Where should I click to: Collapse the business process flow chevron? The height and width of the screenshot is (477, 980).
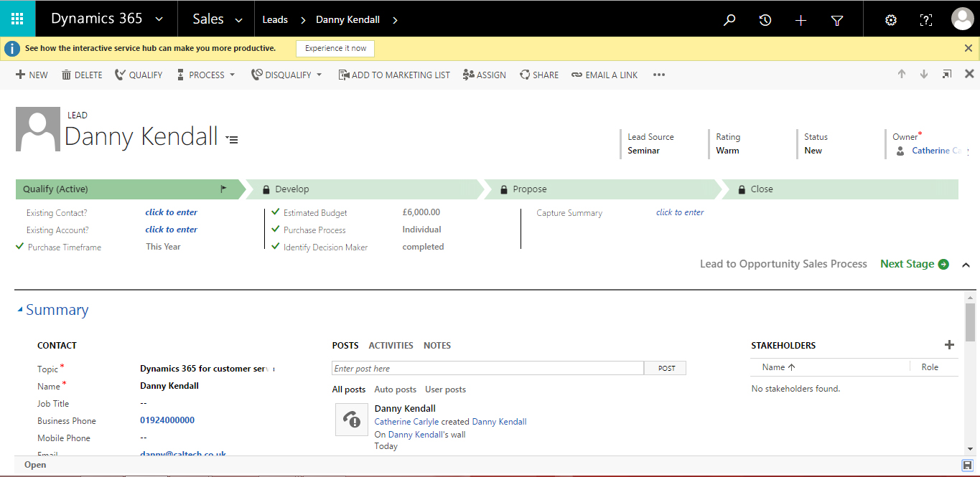click(x=966, y=265)
